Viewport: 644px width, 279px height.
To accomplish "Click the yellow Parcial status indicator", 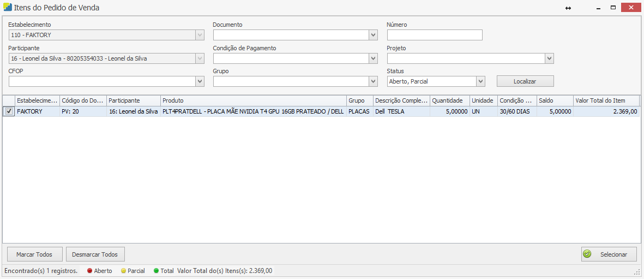I will 123,271.
